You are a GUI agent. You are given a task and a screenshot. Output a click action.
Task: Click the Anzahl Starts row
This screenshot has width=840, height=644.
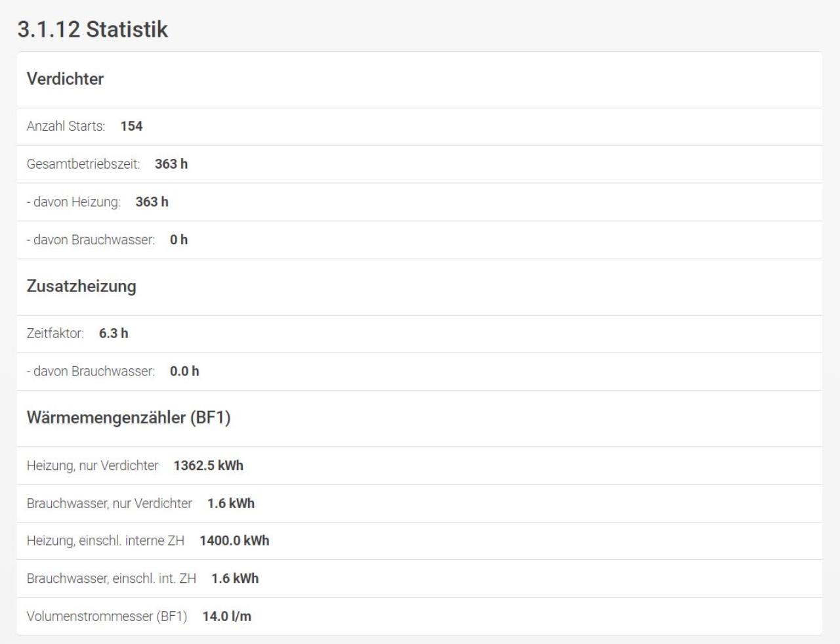pos(419,127)
